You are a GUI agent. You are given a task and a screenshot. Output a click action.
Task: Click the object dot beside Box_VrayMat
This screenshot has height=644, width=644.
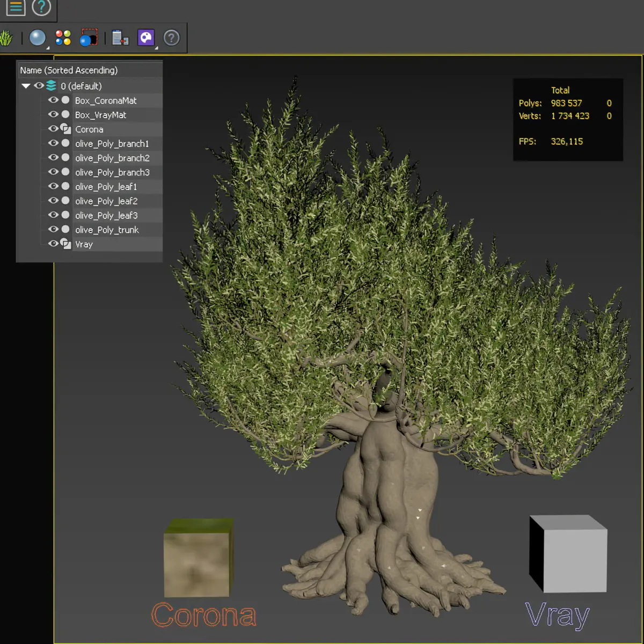click(65, 114)
